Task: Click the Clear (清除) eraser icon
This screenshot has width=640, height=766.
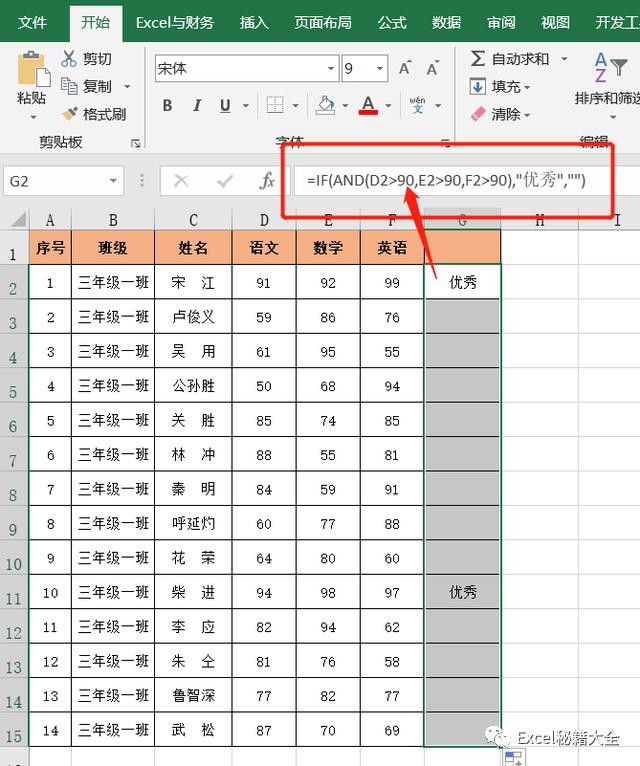Action: point(479,114)
